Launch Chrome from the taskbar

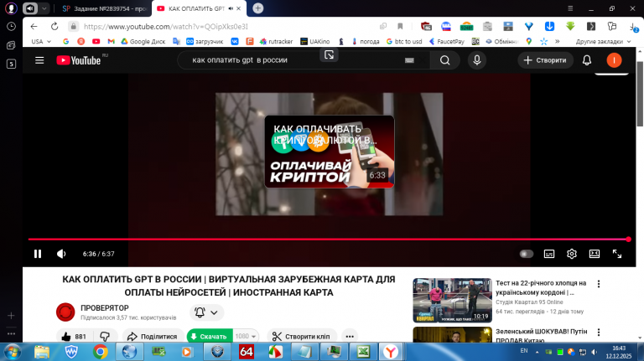point(101,352)
